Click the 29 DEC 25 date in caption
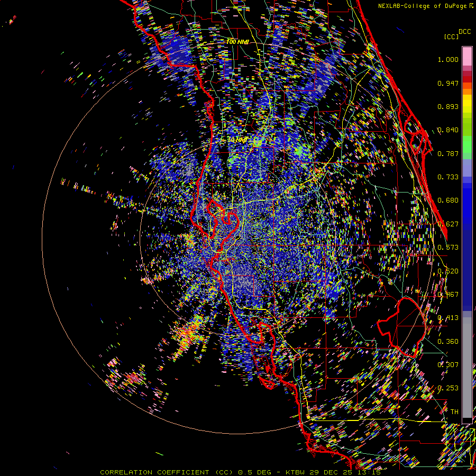The width and height of the screenshot is (476, 476). (x=331, y=472)
